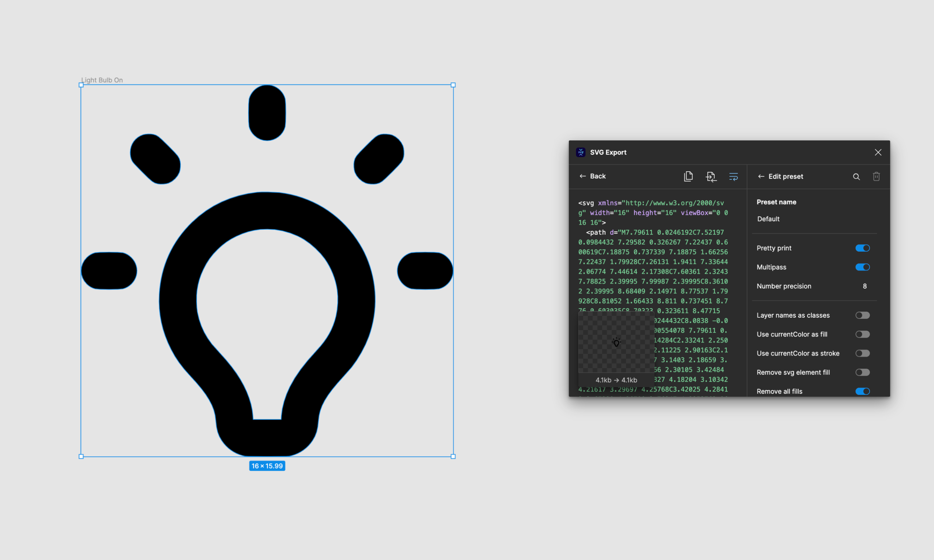Screen dimensions: 934x560
Task: Close the SVG Export plugin window
Action: tap(878, 152)
